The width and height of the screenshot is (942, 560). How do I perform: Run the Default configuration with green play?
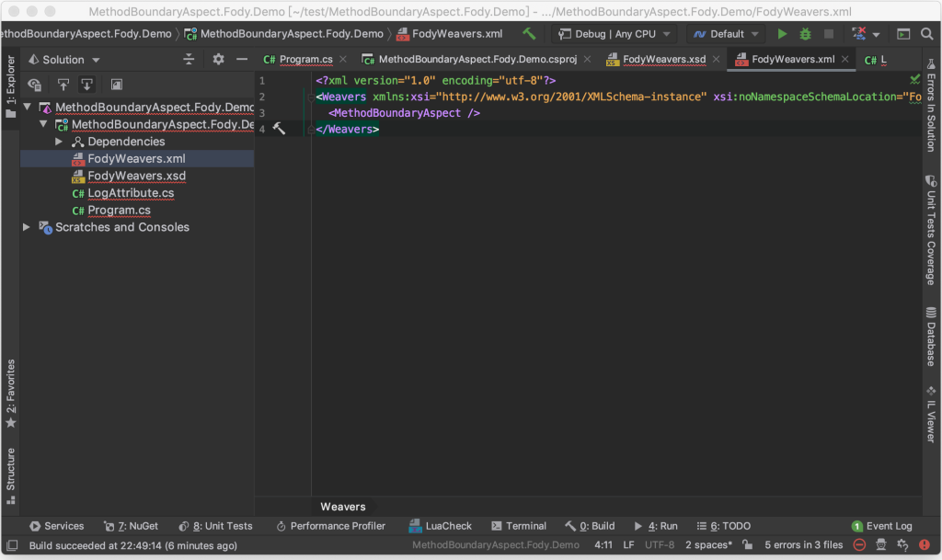pyautogui.click(x=782, y=34)
